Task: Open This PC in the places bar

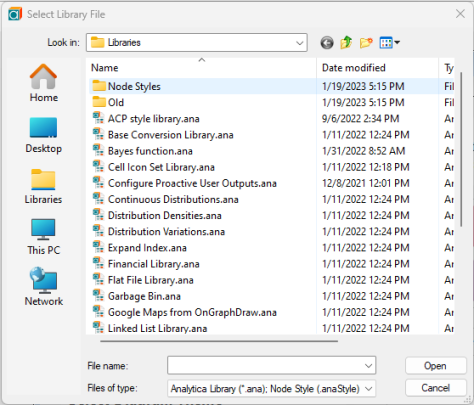Action: (44, 237)
